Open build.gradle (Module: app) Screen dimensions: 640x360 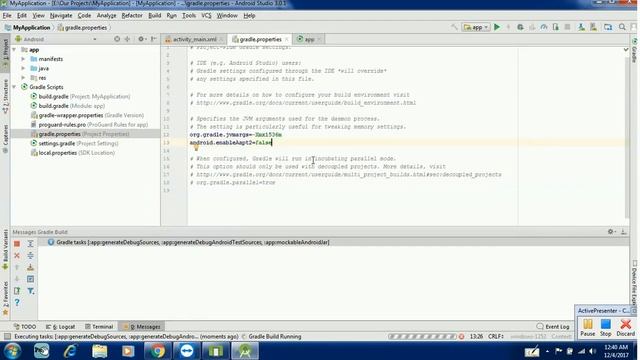[67, 106]
